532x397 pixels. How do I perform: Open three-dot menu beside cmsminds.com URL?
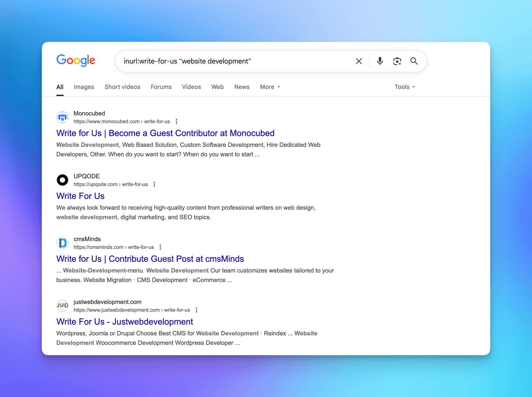tap(160, 247)
